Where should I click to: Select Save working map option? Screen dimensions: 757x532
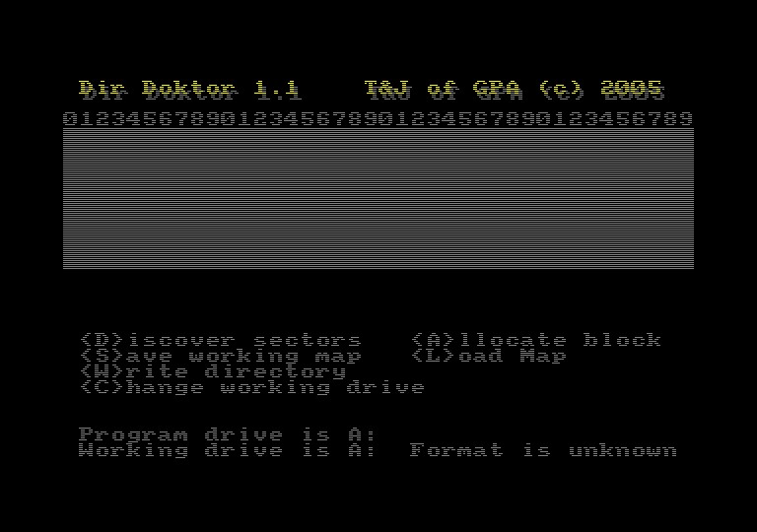(x=221, y=357)
